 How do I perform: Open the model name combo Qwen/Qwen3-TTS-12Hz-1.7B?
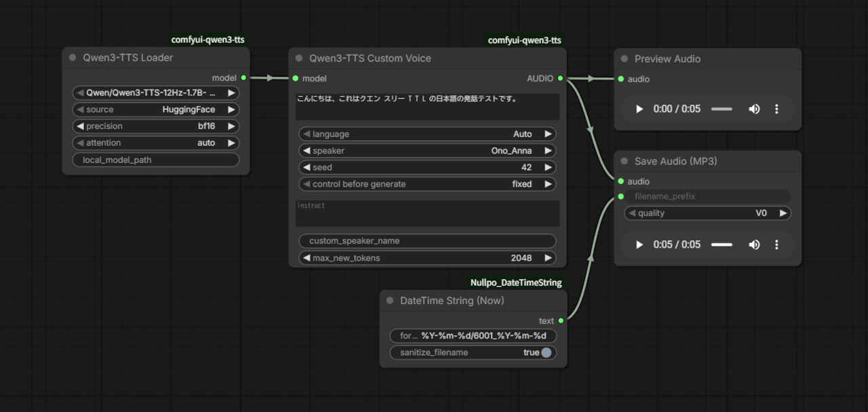click(156, 93)
